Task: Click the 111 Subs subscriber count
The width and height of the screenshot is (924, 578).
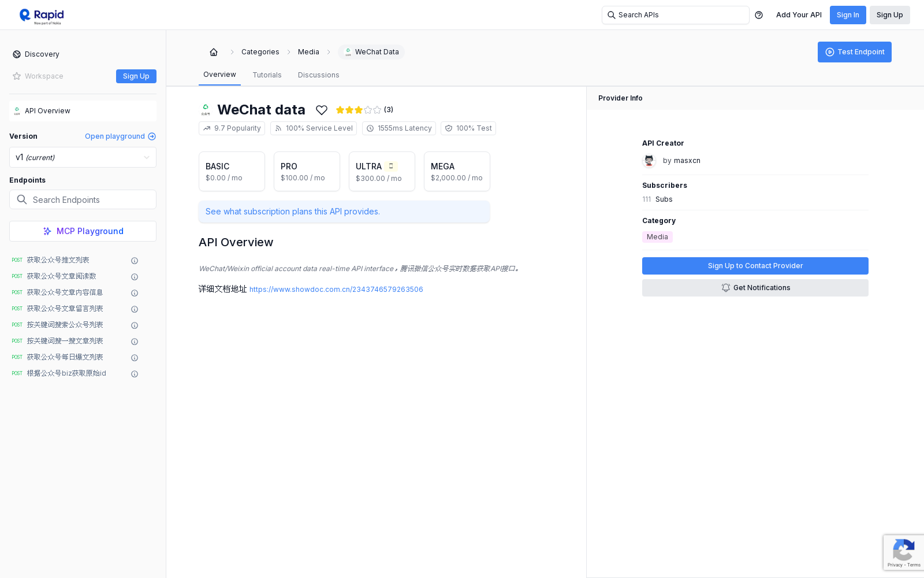Action: pyautogui.click(x=657, y=199)
